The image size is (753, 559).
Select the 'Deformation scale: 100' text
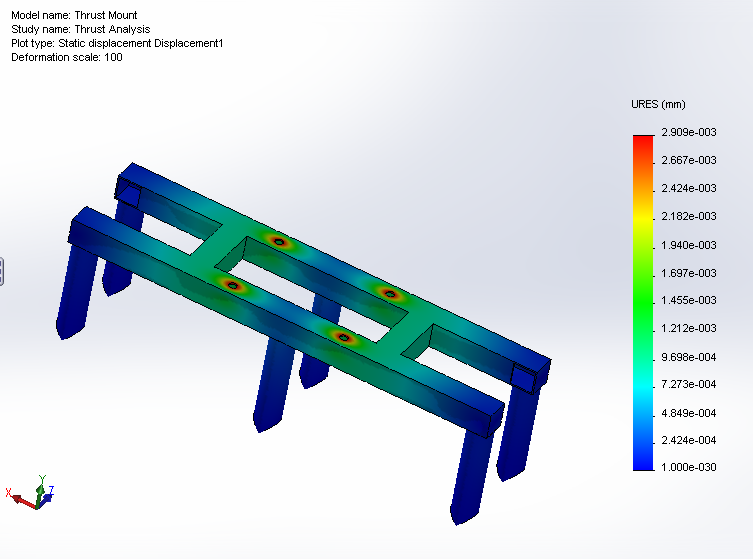point(67,57)
